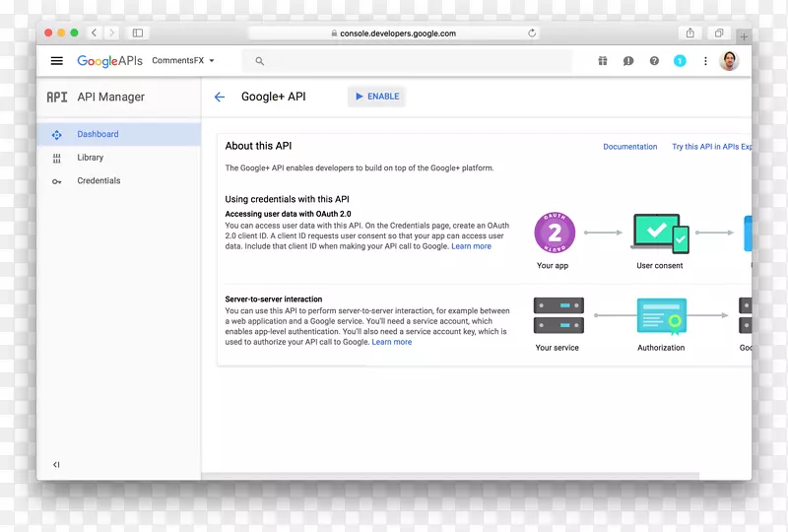Viewport: 788px width, 532px height.
Task: Click Learn more under Server-to-server interaction
Action: [x=392, y=342]
